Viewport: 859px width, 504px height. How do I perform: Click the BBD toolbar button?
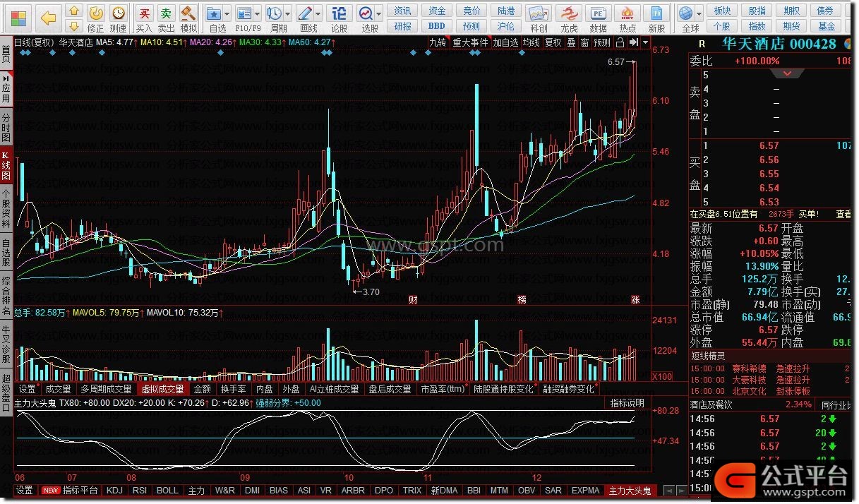coord(437,26)
